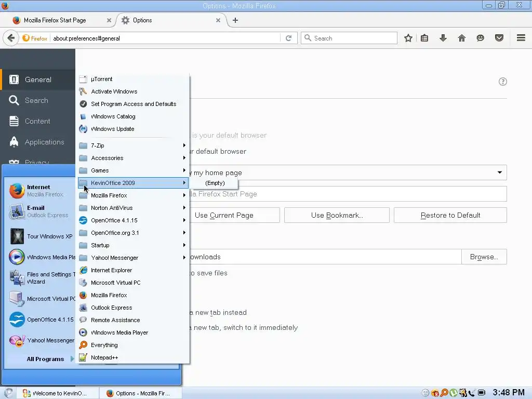Screen dimensions: 532x399
Task: Open a new tab with the plus button
Action: (x=235, y=20)
